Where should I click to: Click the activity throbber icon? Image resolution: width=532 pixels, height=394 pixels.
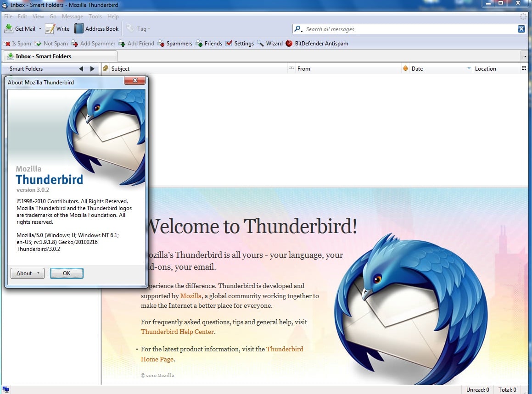[x=523, y=16]
